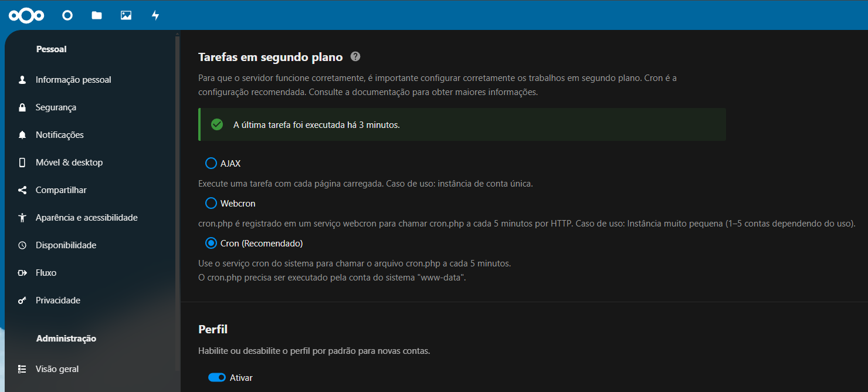Open the Dashboard circle icon
Viewport: 868px width, 392px height.
[x=67, y=15]
